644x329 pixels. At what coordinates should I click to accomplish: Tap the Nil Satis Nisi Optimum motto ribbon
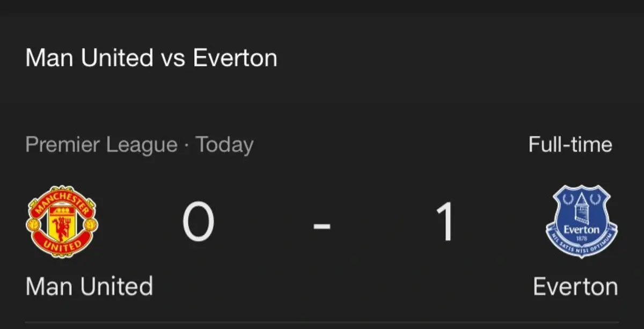point(582,244)
